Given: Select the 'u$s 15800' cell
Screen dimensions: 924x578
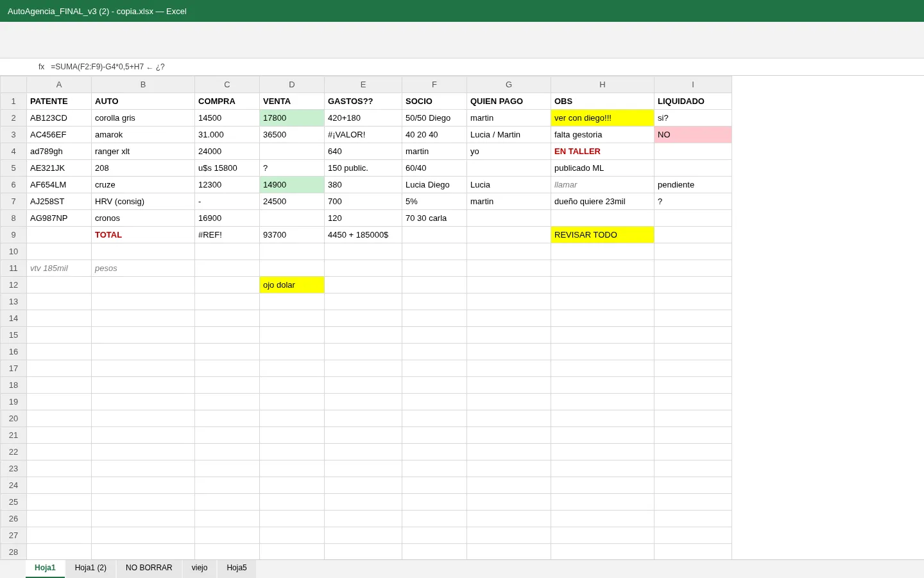Looking at the screenshot, I should [x=227, y=168].
